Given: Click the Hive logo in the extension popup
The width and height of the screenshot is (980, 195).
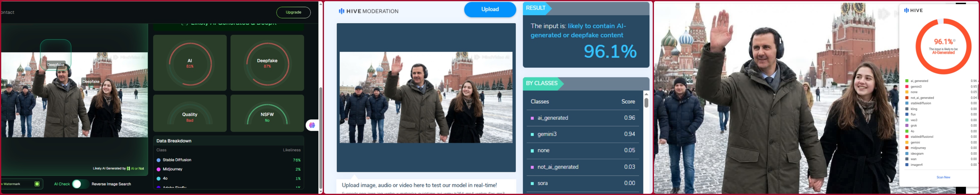Looking at the screenshot, I should (x=913, y=10).
